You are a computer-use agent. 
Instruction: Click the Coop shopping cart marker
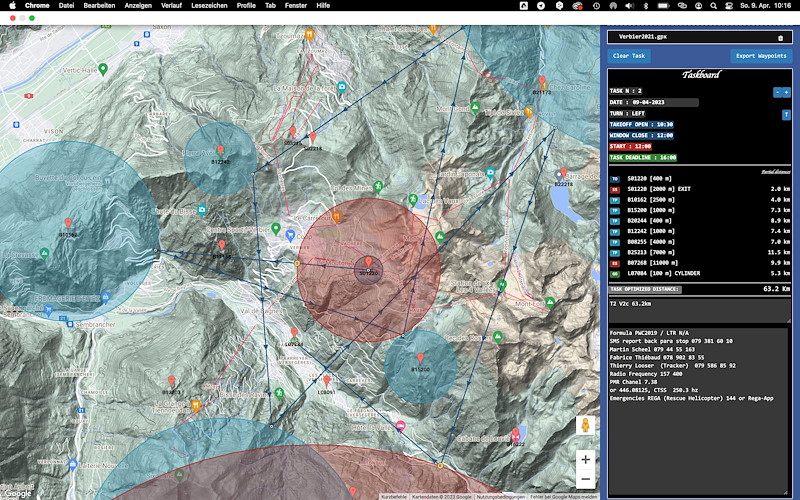[x=290, y=236]
